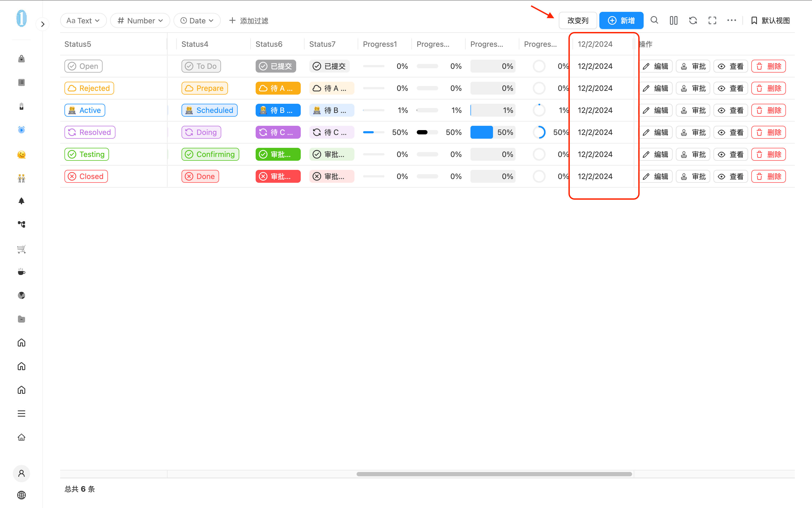Image resolution: width=812 pixels, height=508 pixels.
Task: Click the Confirming tag in Status4
Action: pyautogui.click(x=210, y=154)
